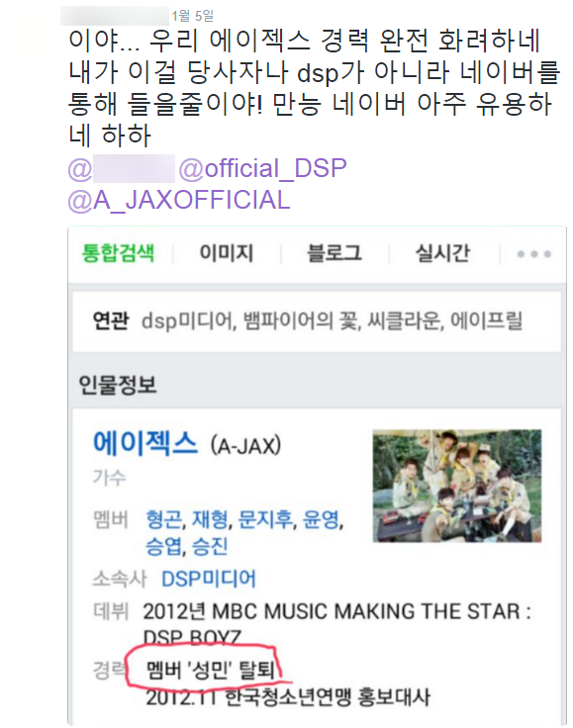Click member 승진 link

pyautogui.click(x=210, y=546)
